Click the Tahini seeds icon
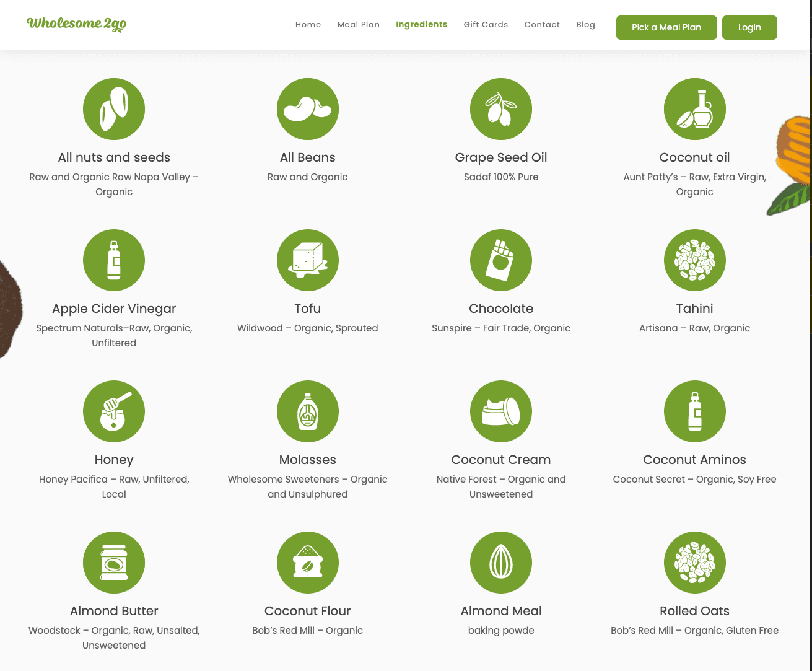Screen dimensions: 812x671 [x=695, y=260]
